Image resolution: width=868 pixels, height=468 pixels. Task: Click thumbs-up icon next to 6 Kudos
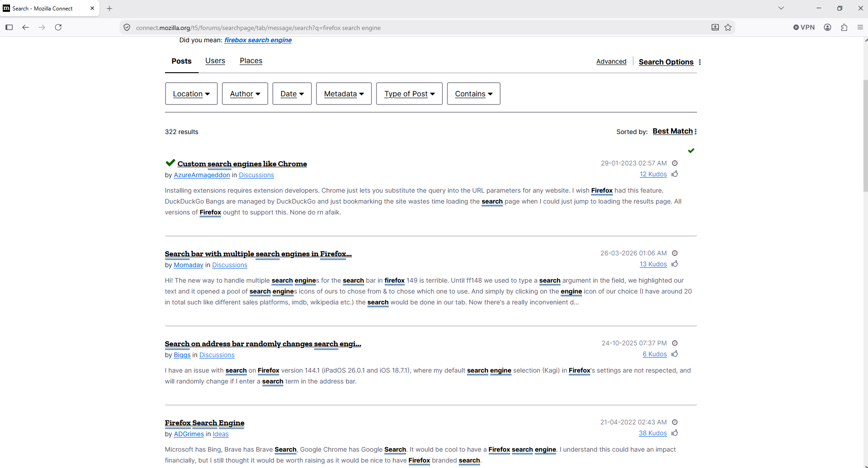point(675,353)
